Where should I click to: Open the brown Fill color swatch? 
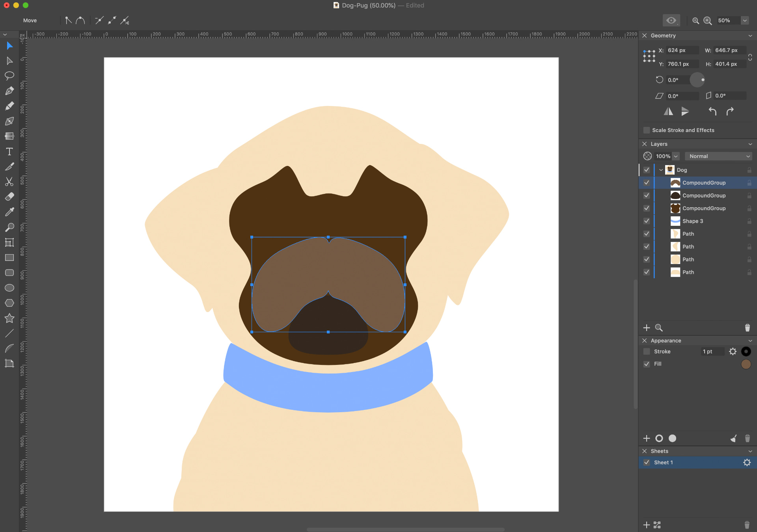click(x=746, y=364)
